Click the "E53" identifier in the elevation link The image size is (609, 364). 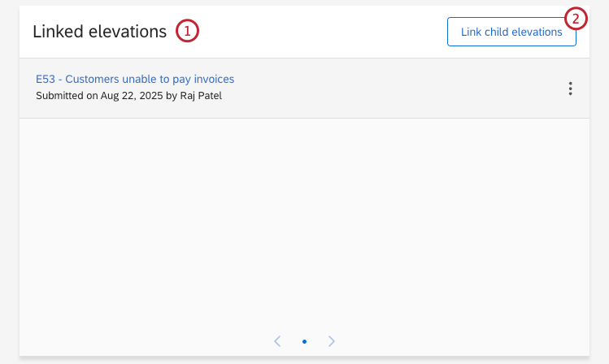[46, 79]
